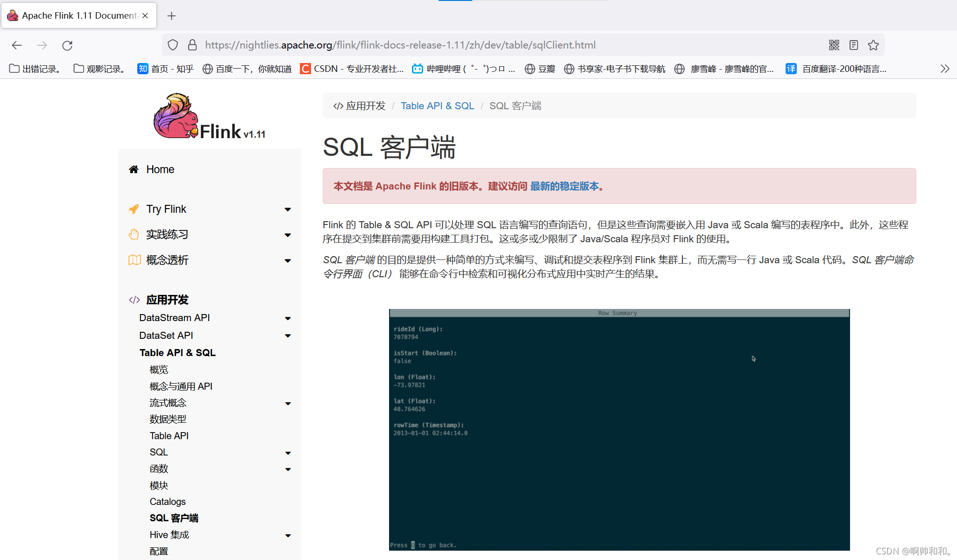Open the 百度一下 bookmark
The image size is (957, 560).
247,69
